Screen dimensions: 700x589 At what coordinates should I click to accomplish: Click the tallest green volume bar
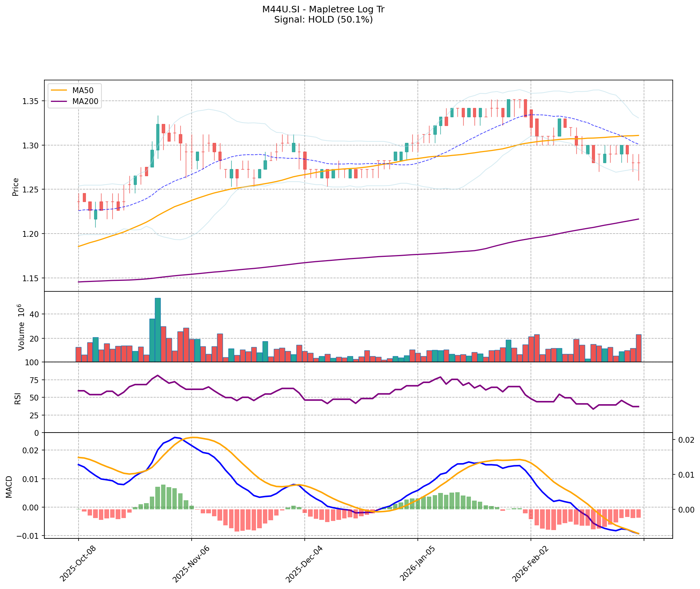pos(158,330)
